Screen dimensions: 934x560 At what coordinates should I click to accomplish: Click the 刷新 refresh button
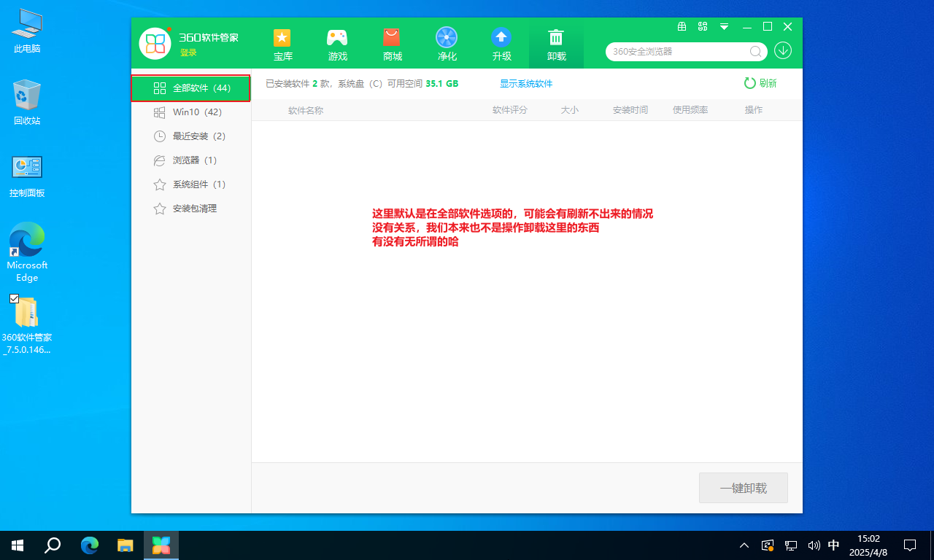760,83
